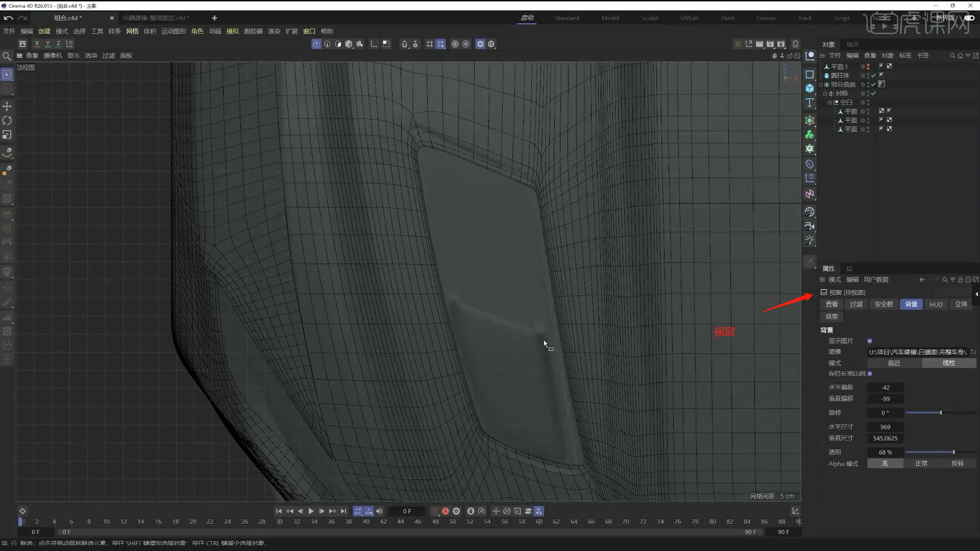Screen dimensions: 980x551
Task: Open the viewport hamburger menu beside 查看
Action: (x=19, y=56)
